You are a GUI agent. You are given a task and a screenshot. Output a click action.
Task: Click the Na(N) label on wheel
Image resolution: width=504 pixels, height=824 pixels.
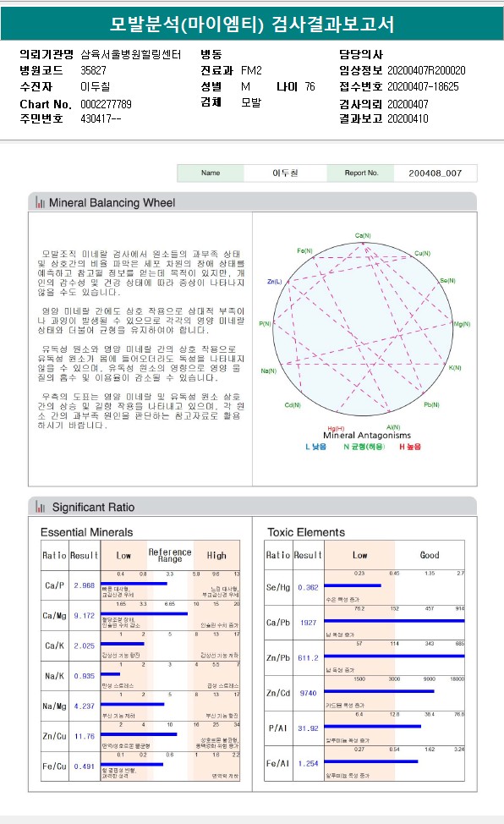tap(269, 371)
